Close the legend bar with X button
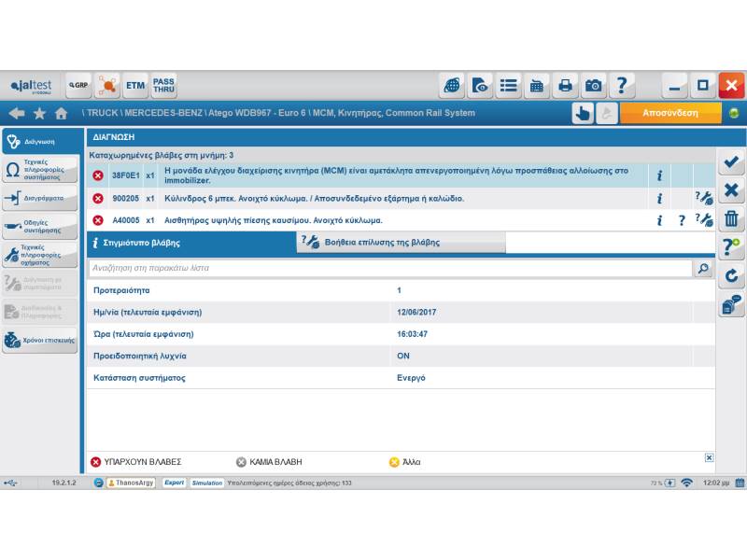Screen dimensions: 747x560 [x=709, y=457]
